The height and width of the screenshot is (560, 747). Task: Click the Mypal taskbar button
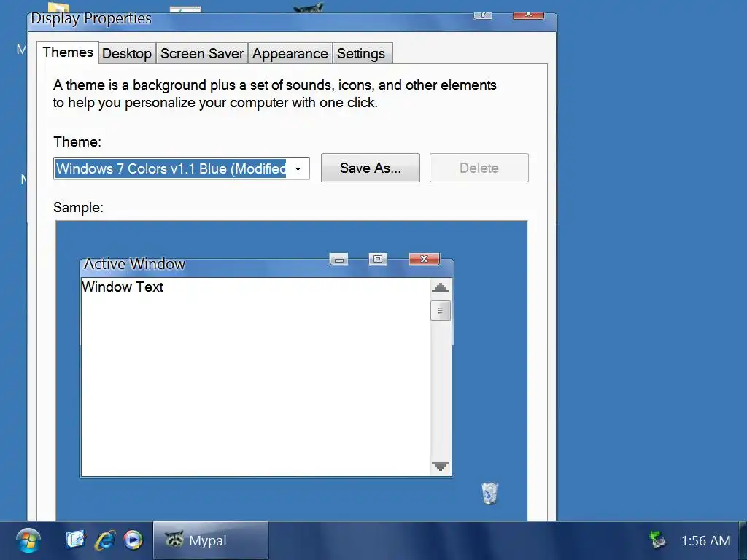pos(211,540)
